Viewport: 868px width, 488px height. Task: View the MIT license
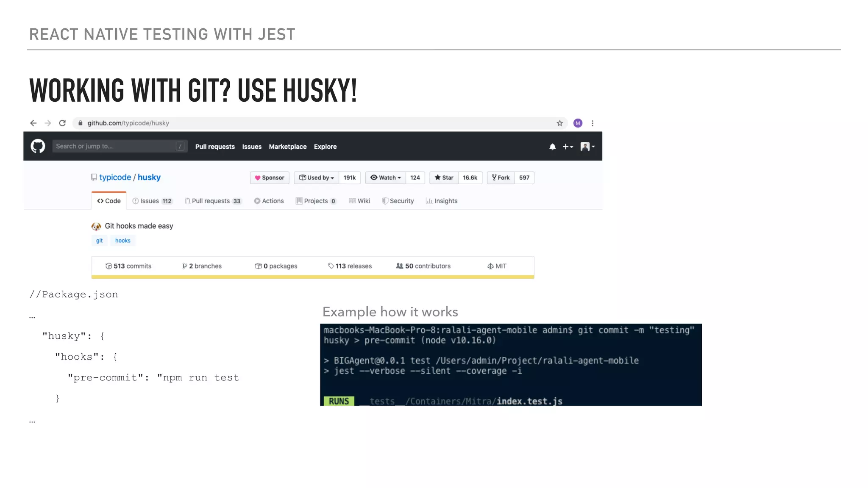coord(497,266)
